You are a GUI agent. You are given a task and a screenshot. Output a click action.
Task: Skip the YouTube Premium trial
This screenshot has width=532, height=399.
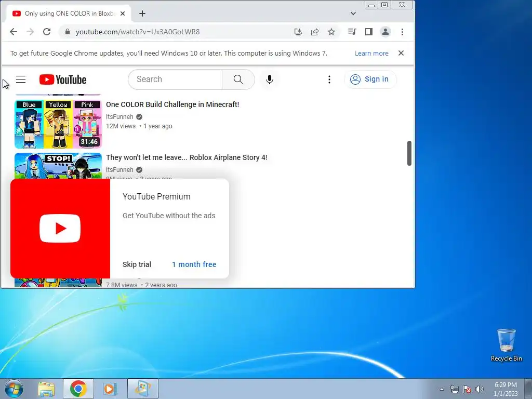point(137,264)
